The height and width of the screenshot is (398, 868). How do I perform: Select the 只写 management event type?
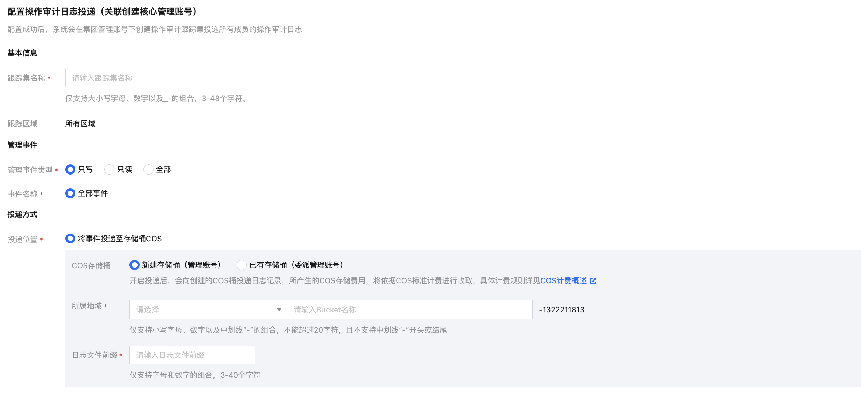(x=70, y=170)
